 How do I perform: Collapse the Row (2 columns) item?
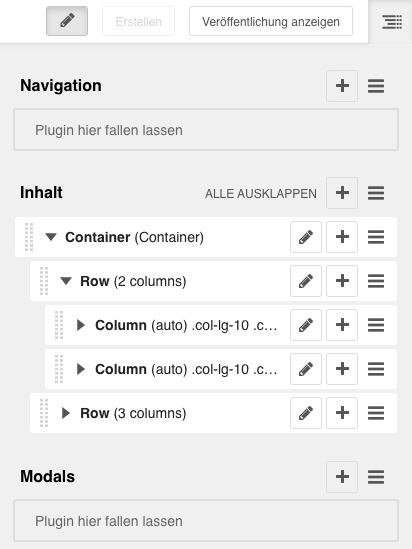pos(66,281)
